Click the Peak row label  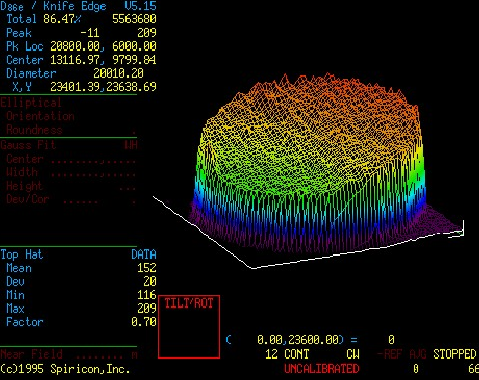[x=19, y=33]
